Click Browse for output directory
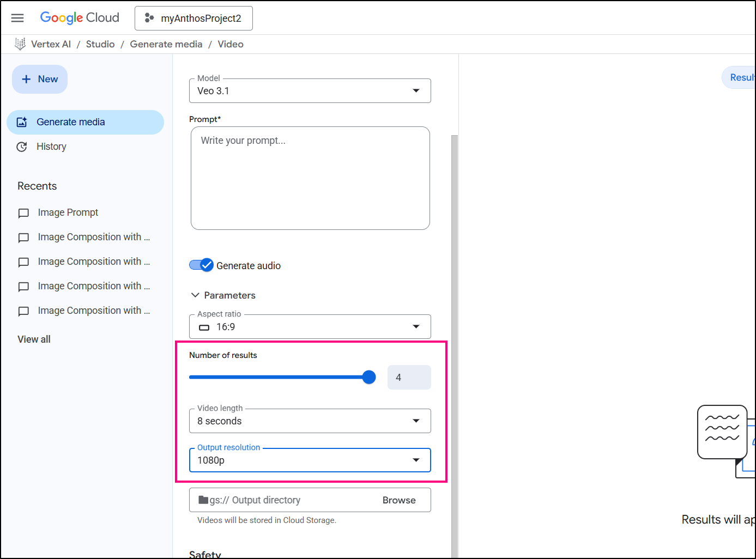The width and height of the screenshot is (756, 559). (399, 500)
